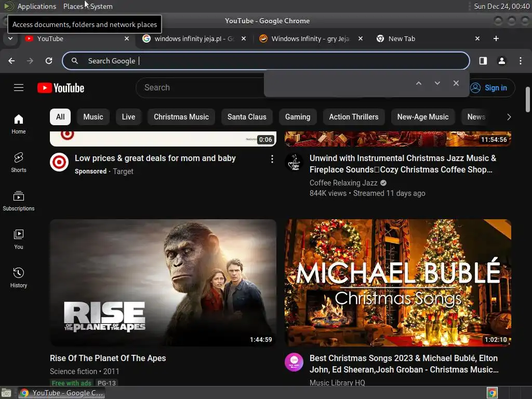Find next match with down arrow
This screenshot has width=532, height=399.
tap(437, 83)
